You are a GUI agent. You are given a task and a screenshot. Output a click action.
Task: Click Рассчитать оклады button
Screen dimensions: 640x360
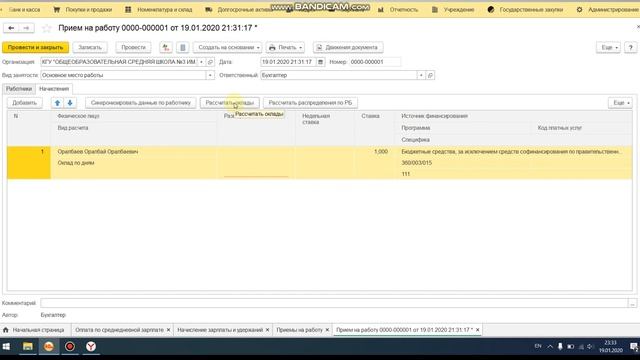(x=229, y=103)
